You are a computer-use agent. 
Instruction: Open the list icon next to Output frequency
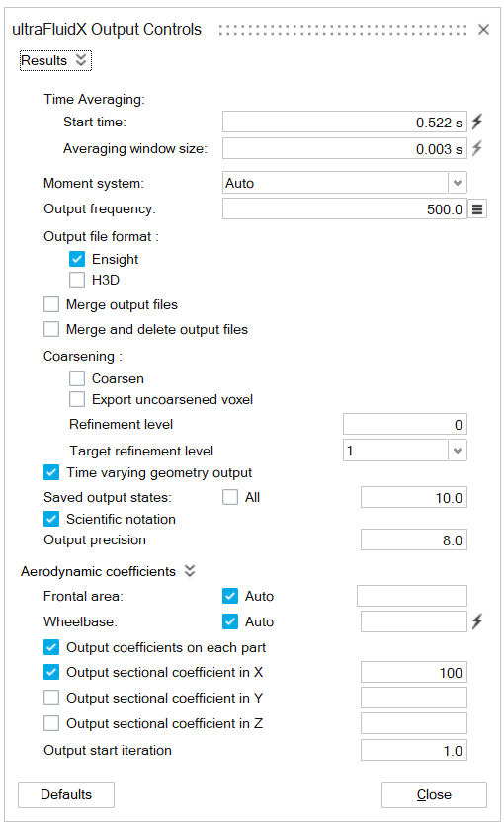click(x=477, y=209)
